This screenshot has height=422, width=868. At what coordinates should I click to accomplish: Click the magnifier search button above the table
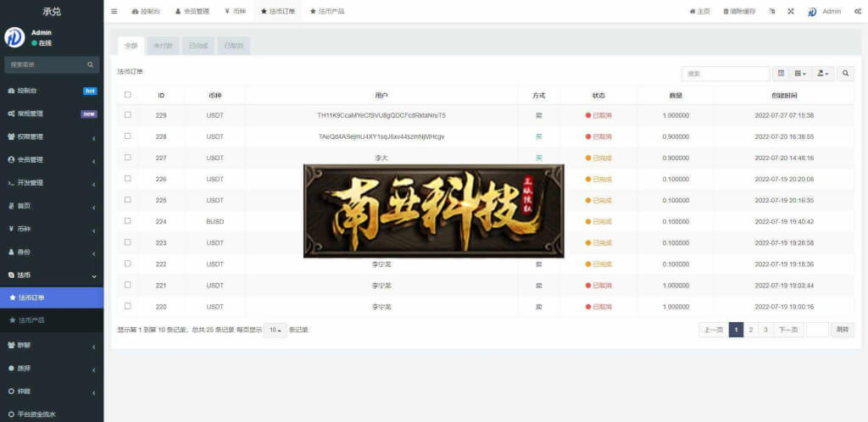click(845, 73)
